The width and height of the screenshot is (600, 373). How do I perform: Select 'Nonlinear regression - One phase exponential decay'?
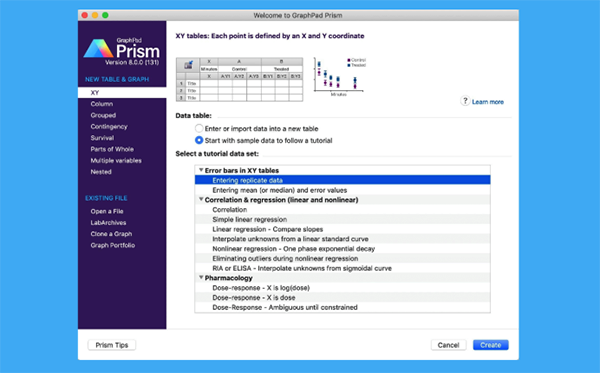pyautogui.click(x=342, y=249)
